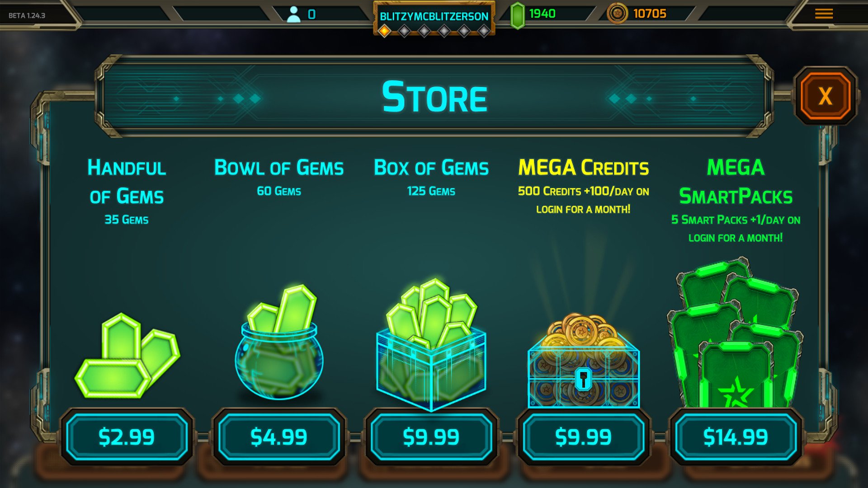Select the MEGA Credits treasure chest
The image size is (868, 488).
[x=584, y=361]
